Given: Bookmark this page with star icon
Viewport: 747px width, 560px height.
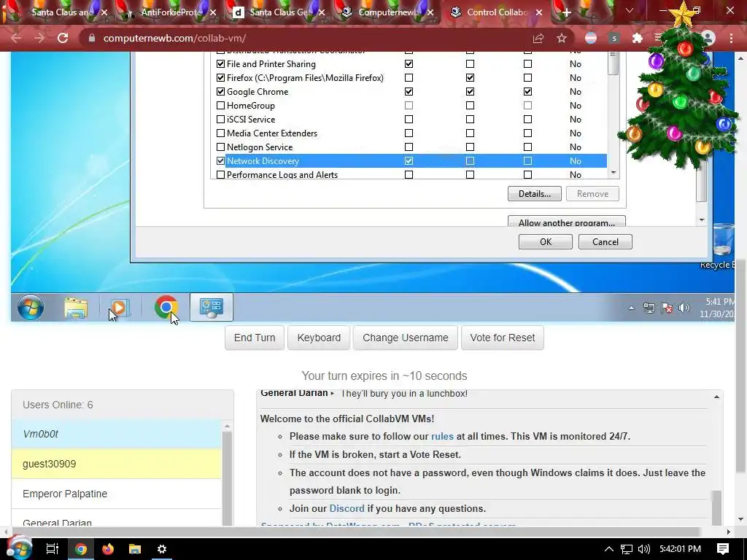Looking at the screenshot, I should tap(562, 38).
